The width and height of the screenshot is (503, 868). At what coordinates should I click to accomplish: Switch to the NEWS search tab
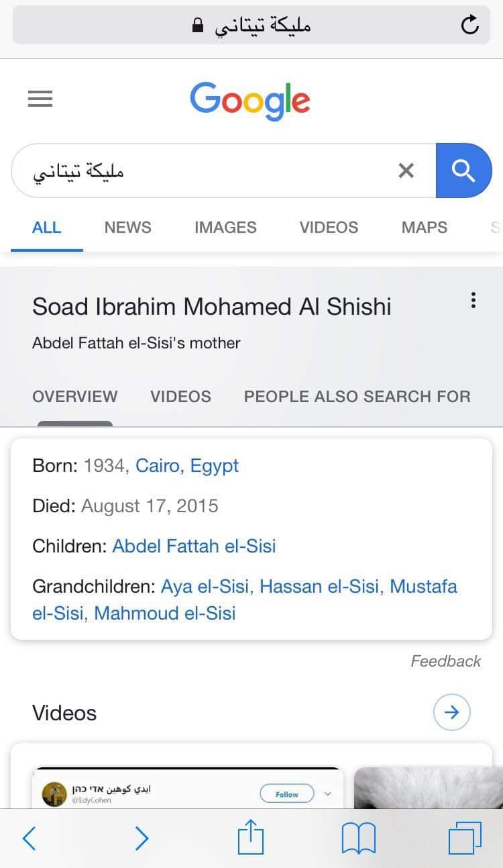pos(127,228)
